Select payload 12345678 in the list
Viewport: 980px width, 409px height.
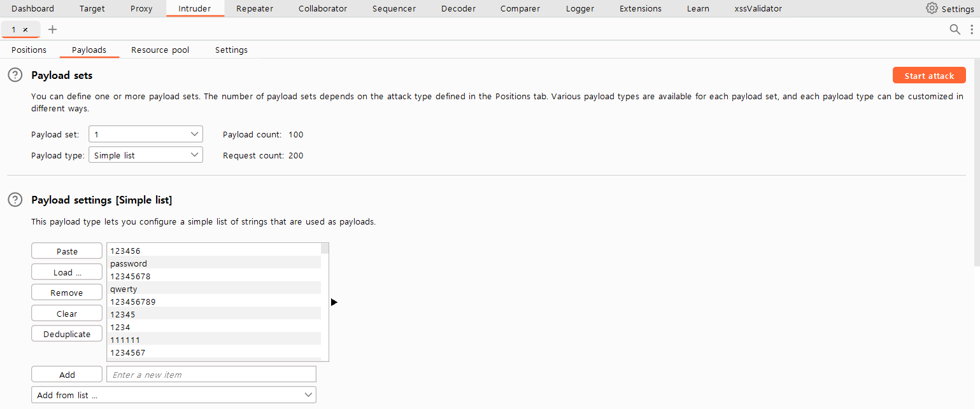coord(214,276)
